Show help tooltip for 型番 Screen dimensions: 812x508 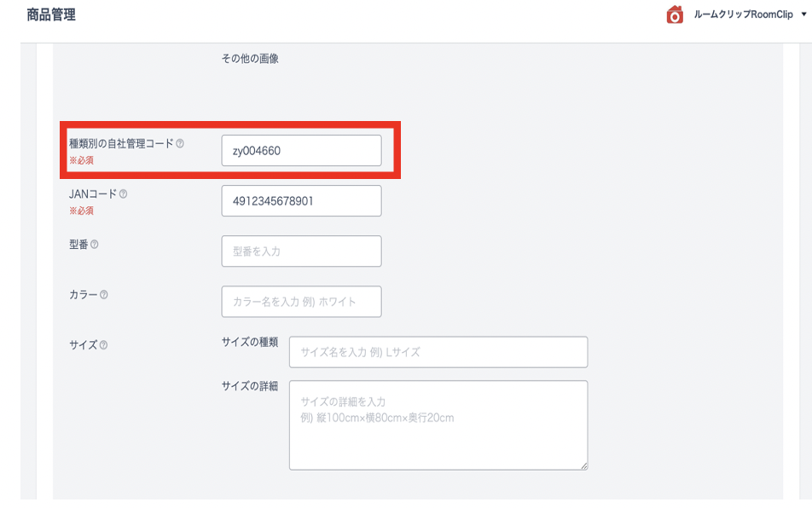[x=94, y=245]
